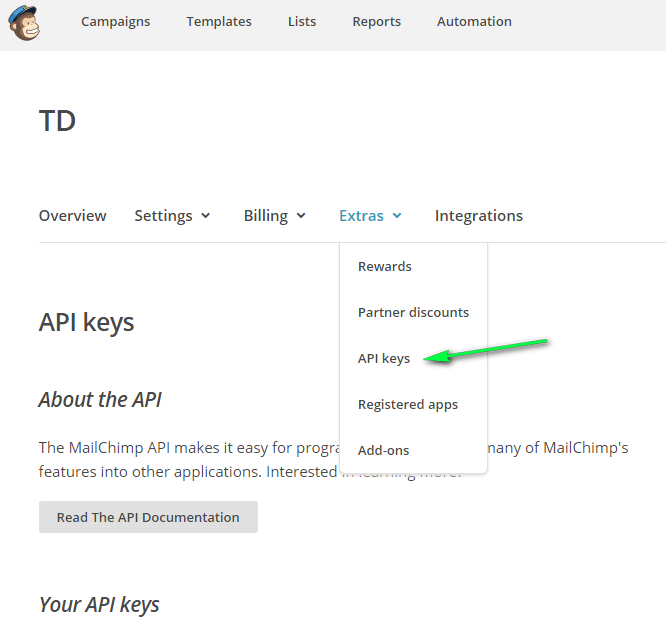Click the 'TD' account heading
666x626 pixels.
57,121
